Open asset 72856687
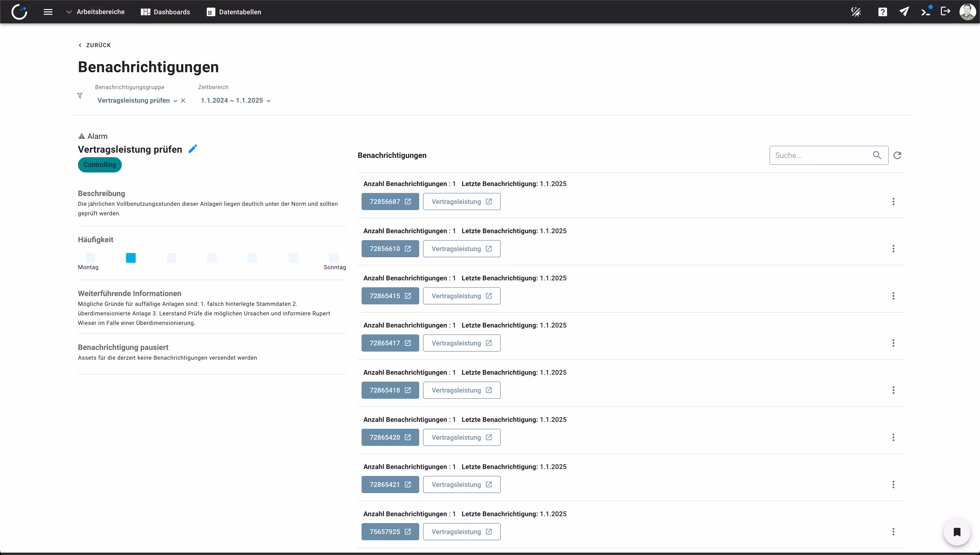Image resolution: width=980 pixels, height=555 pixels. click(390, 201)
